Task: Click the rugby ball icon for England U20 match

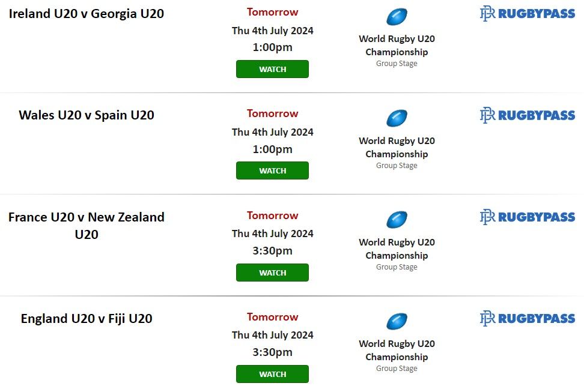Action: pos(397,321)
